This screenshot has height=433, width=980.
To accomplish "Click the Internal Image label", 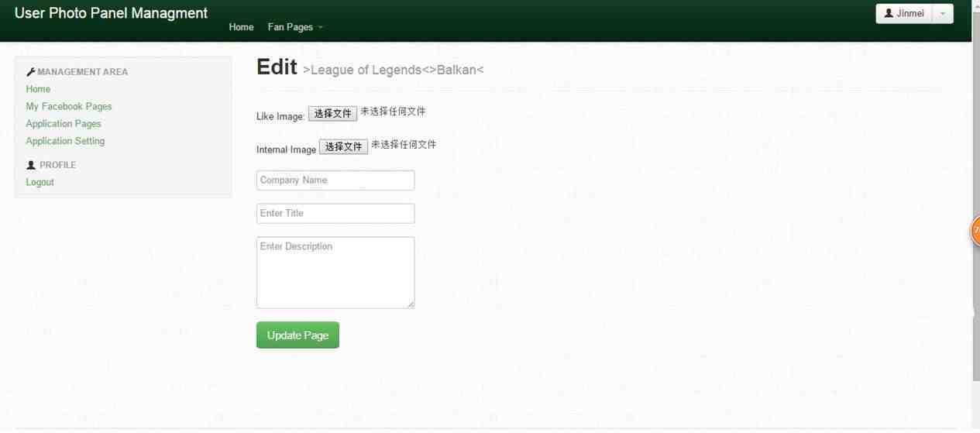I will point(287,149).
